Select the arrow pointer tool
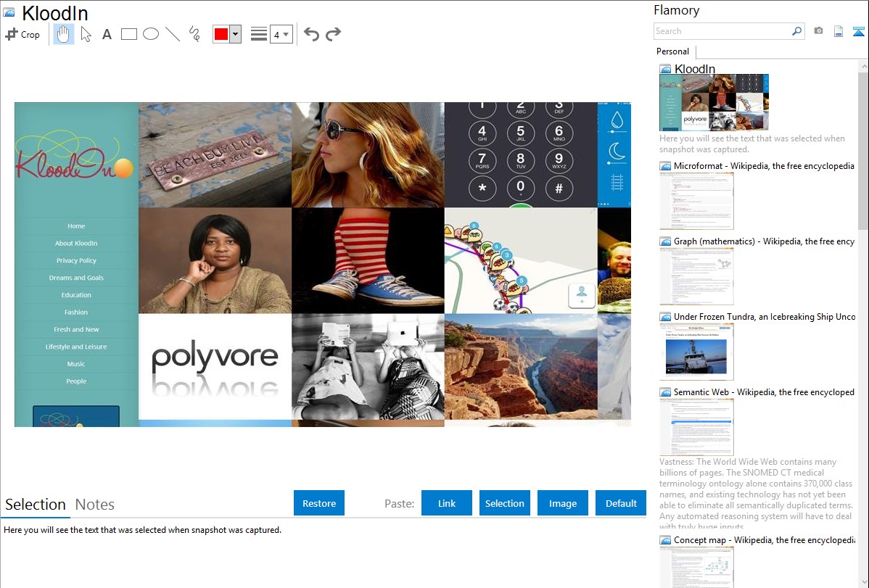The image size is (869, 588). point(86,34)
